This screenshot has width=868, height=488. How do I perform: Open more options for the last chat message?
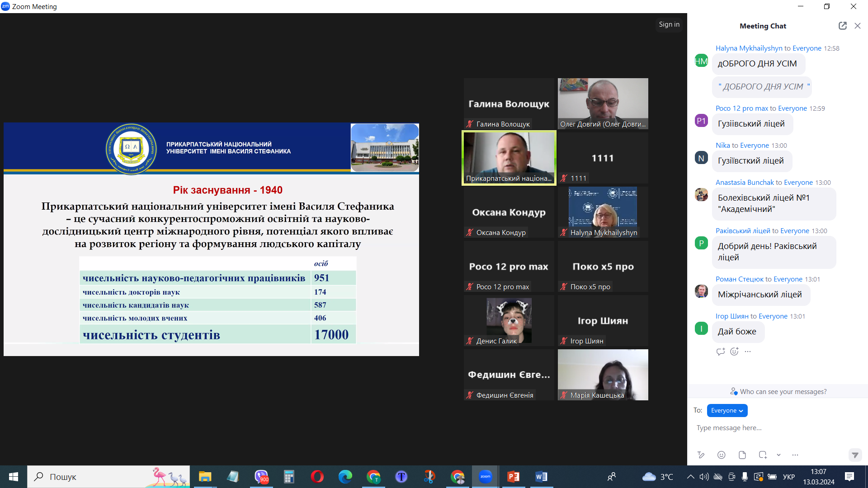coord(748,352)
